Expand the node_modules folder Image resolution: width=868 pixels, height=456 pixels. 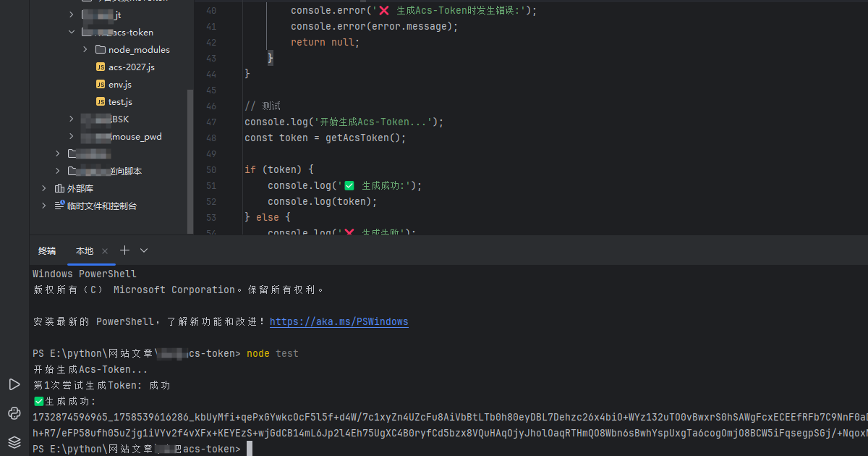tap(85, 49)
